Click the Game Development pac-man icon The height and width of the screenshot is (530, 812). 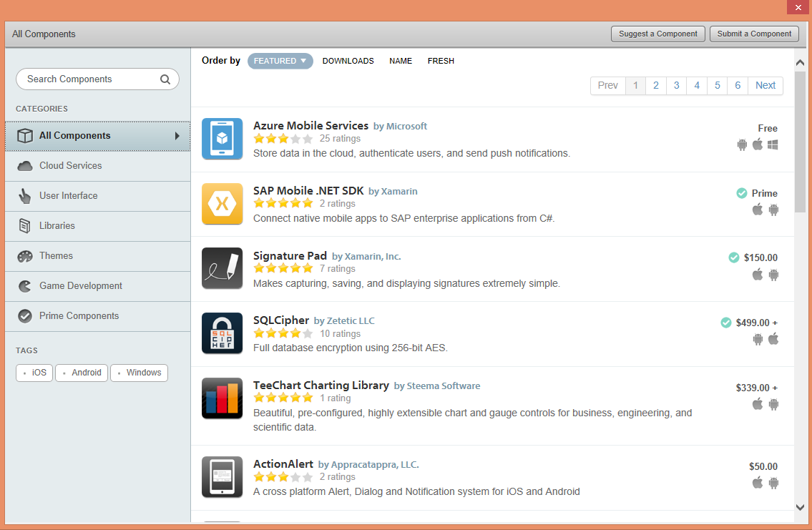tap(25, 285)
